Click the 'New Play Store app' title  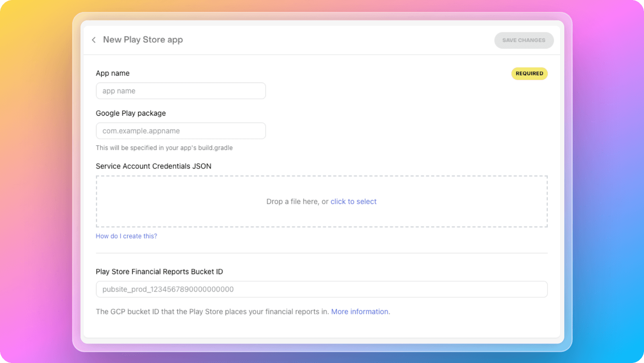143,40
